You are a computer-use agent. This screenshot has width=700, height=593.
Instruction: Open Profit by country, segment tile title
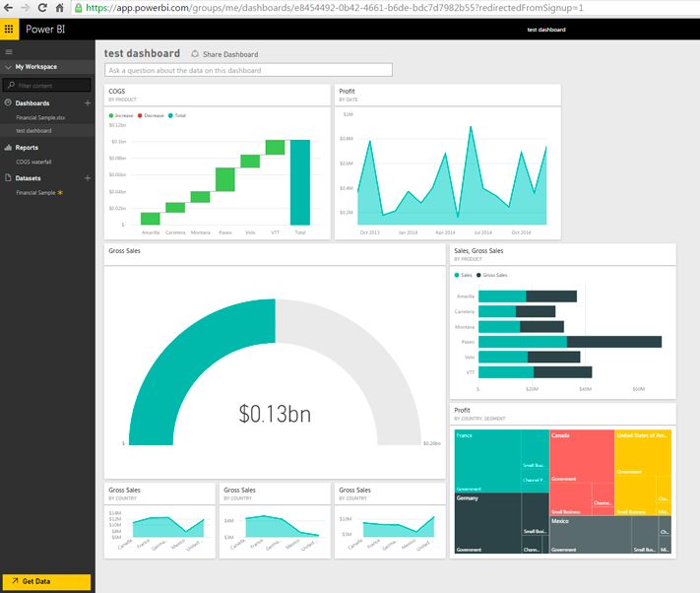click(462, 410)
